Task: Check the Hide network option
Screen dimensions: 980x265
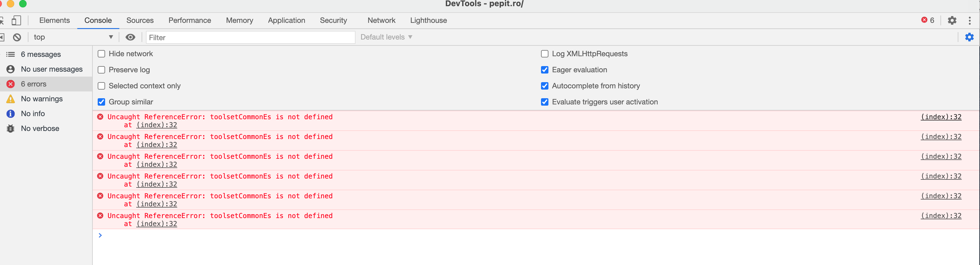Action: [101, 54]
